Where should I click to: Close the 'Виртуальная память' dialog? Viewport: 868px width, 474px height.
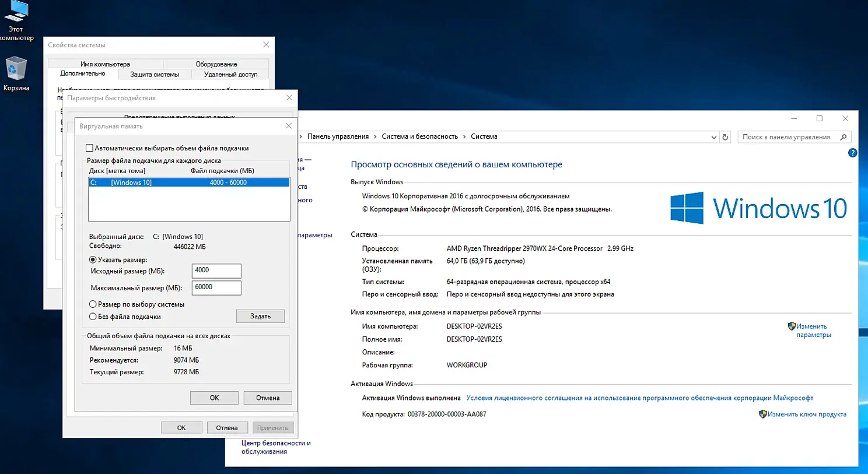(288, 126)
